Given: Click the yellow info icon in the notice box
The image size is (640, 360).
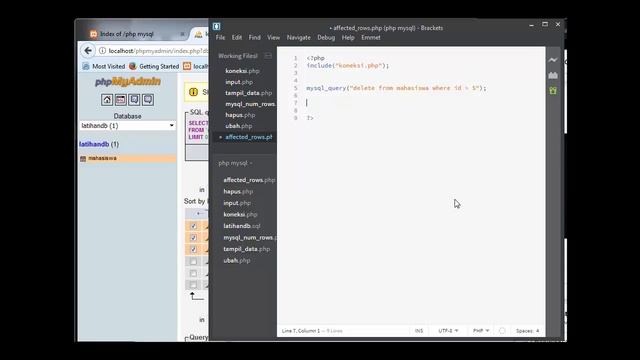Looking at the screenshot, I should coord(193,92).
